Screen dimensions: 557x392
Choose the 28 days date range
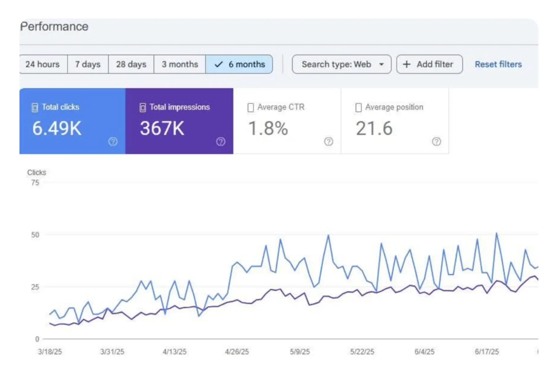131,64
